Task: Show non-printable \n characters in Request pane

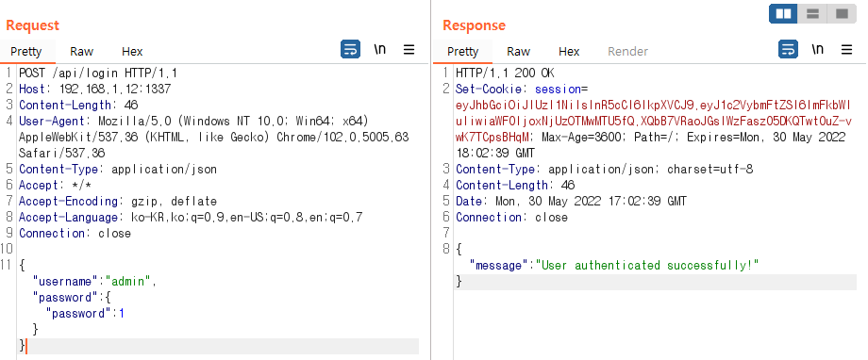Action: tap(379, 50)
